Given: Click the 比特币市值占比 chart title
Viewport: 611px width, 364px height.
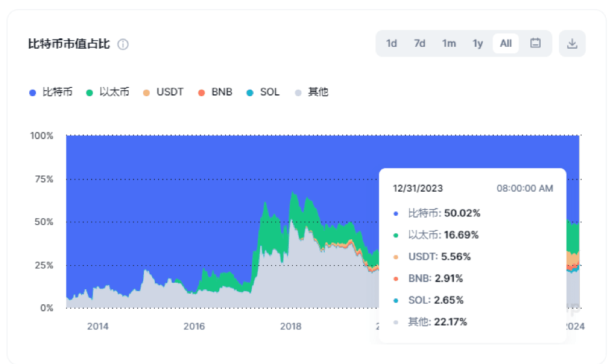Looking at the screenshot, I should 69,44.
